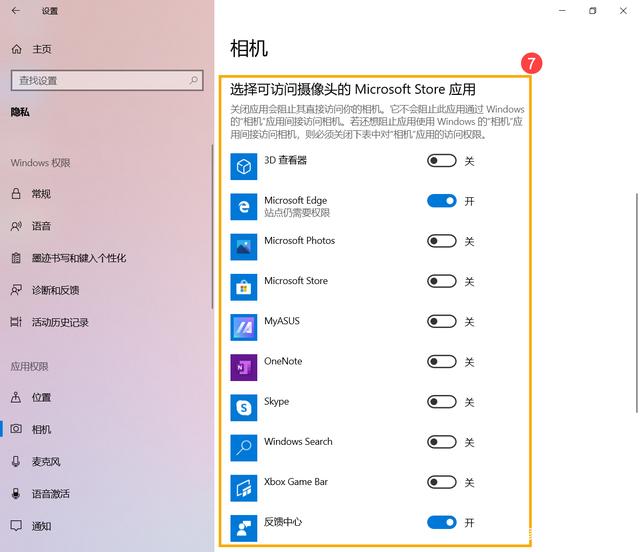Click the main page vertical scrollbar
The width and height of the screenshot is (640, 552).
637,303
